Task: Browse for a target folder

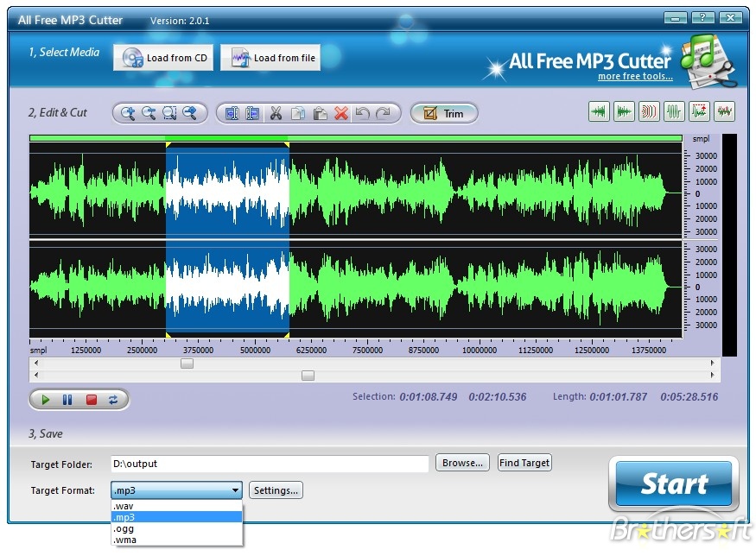Action: (x=462, y=463)
